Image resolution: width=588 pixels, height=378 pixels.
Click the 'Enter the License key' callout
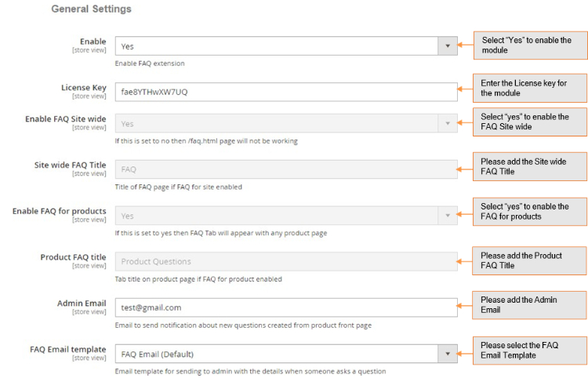coord(531,88)
